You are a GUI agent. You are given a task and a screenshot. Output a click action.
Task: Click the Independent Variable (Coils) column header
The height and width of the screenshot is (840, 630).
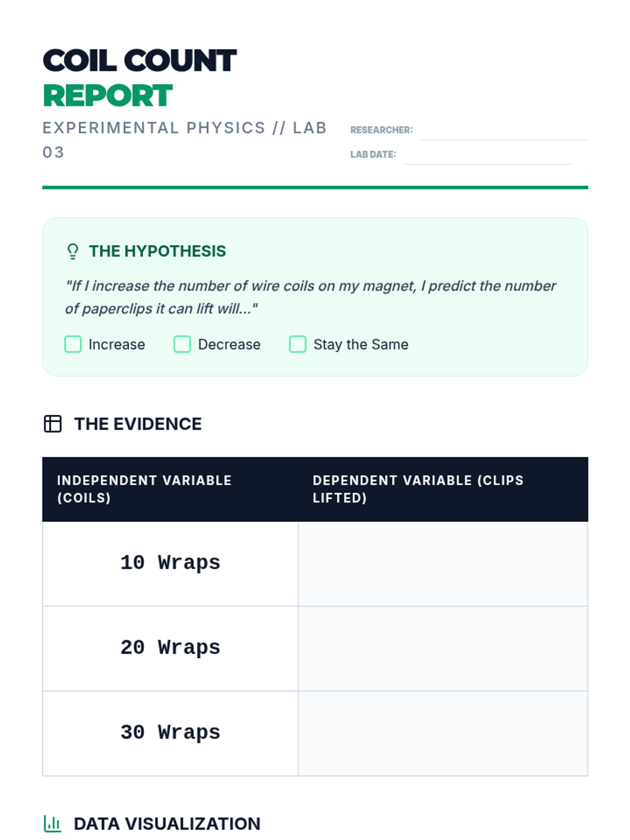coord(144,489)
